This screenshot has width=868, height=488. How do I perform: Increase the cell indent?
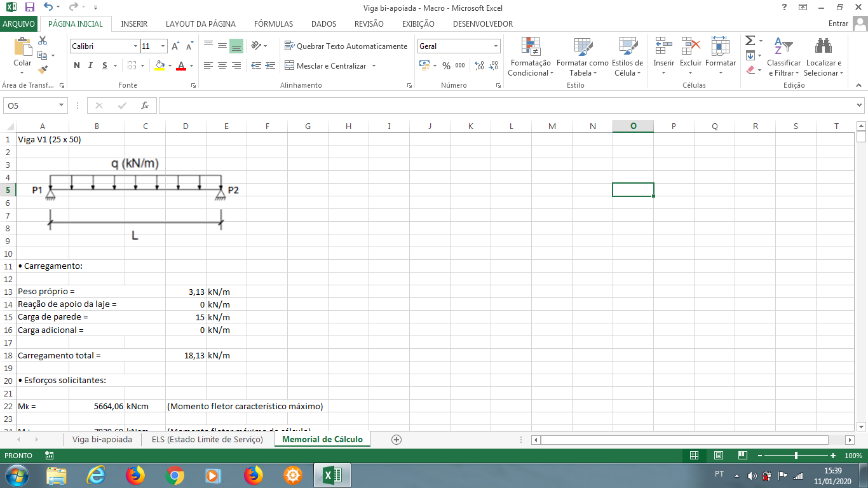click(270, 65)
